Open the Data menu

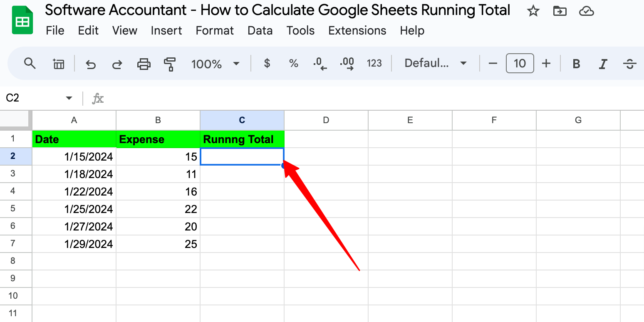click(x=260, y=30)
